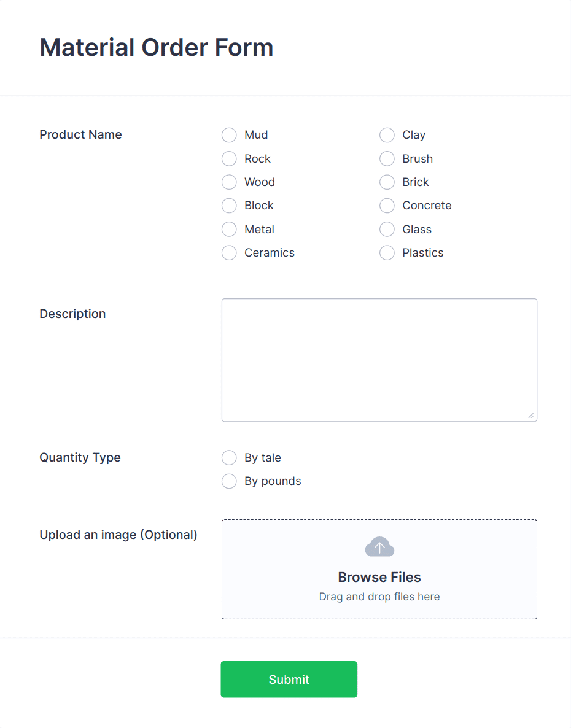Select 'By tale' quantity type
This screenshot has width=571, height=728.
229,457
